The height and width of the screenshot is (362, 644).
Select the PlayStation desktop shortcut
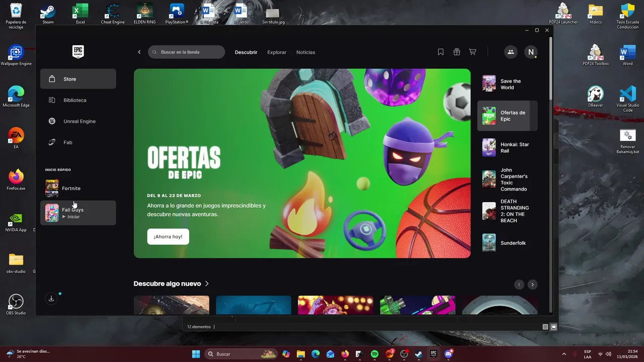click(x=177, y=14)
